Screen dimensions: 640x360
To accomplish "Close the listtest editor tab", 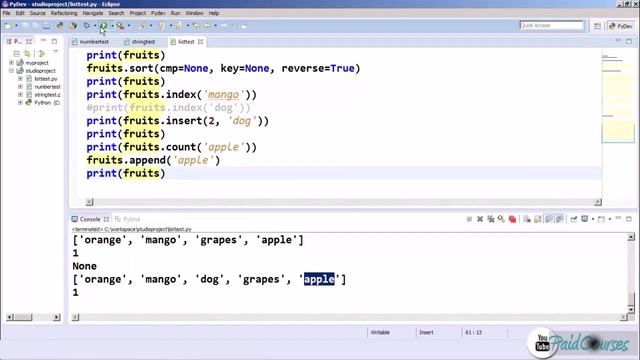I will 200,42.
